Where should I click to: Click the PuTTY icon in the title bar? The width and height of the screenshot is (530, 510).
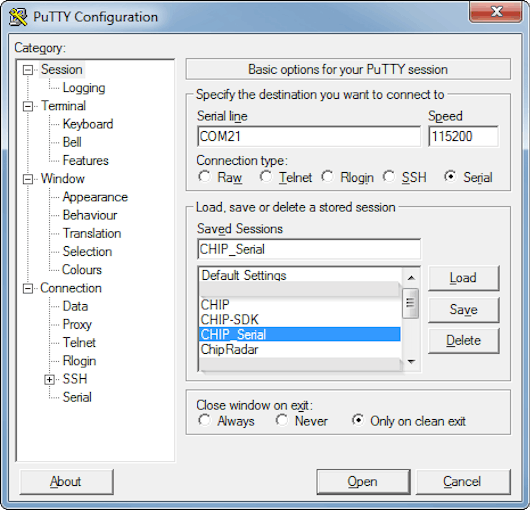(x=18, y=17)
